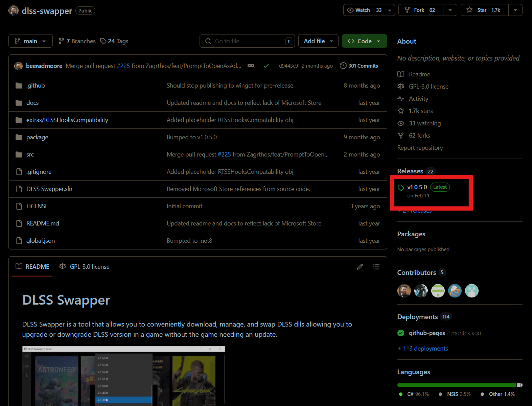This screenshot has width=532, height=406.
Task: Open the global.json file
Action: (41, 241)
